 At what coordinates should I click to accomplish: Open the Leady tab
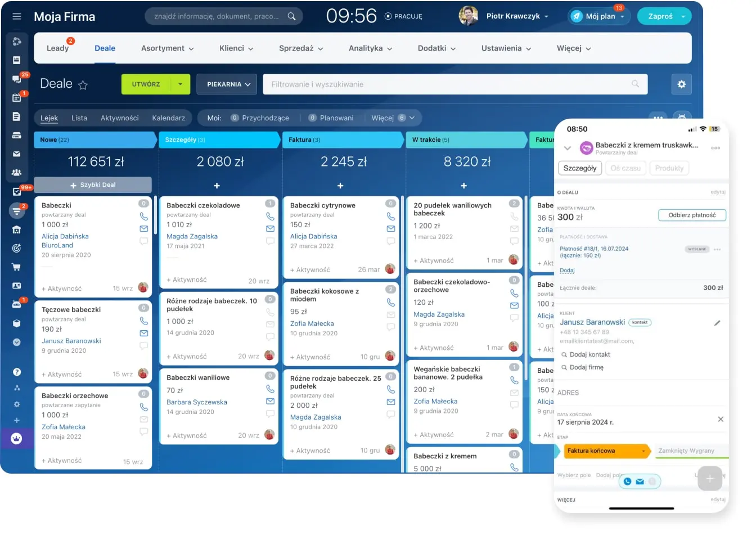pyautogui.click(x=57, y=48)
